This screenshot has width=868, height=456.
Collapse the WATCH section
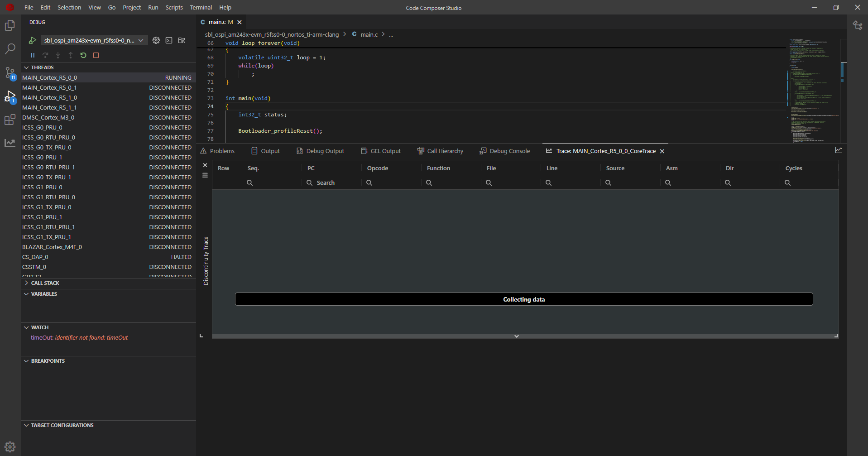(26, 327)
